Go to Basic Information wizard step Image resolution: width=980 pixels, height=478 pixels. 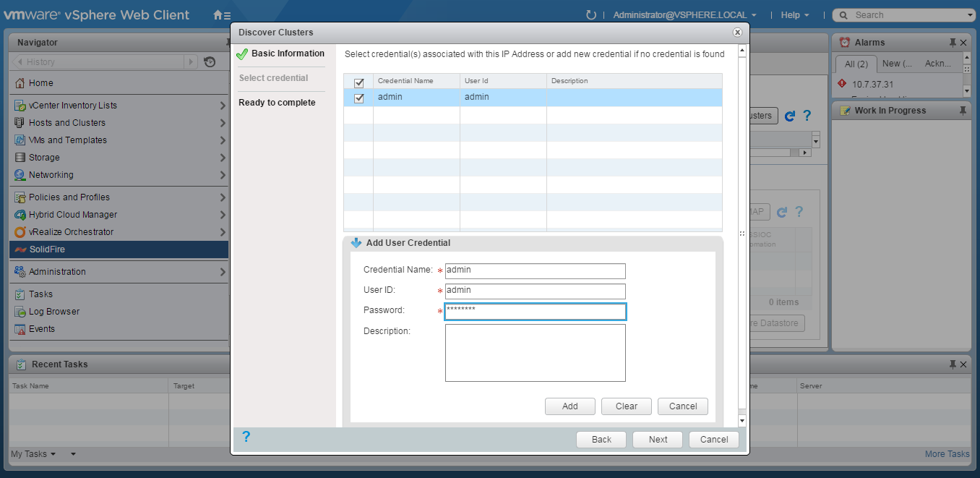pos(288,54)
